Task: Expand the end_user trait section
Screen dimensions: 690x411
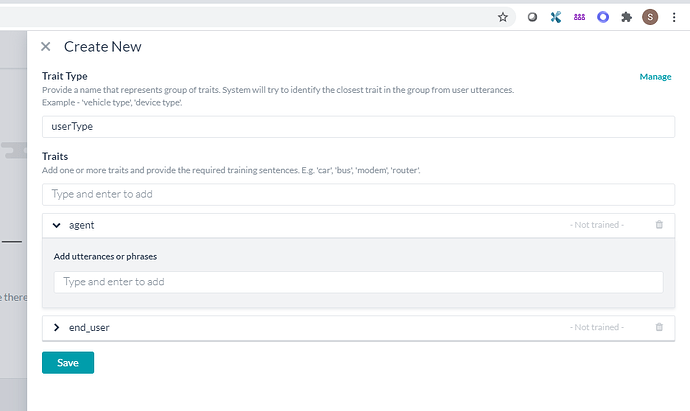Action: (x=57, y=327)
